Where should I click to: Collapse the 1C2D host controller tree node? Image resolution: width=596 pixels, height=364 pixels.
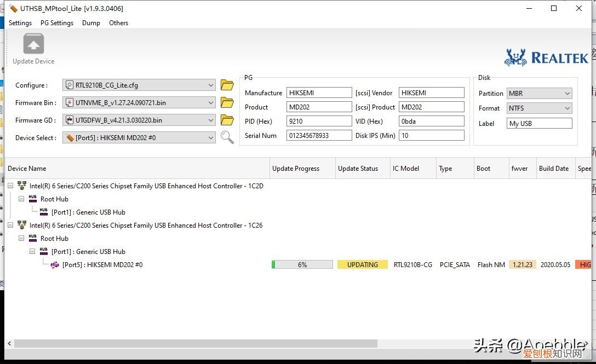(10, 186)
